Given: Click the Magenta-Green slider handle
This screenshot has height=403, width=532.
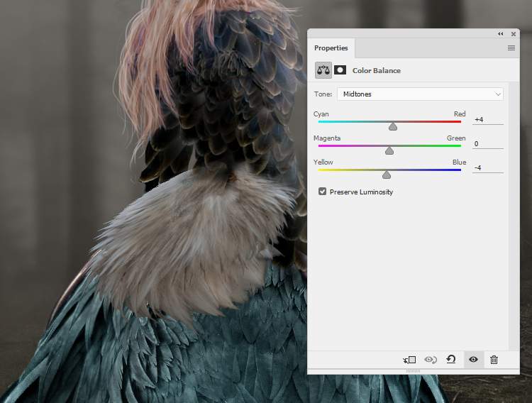Looking at the screenshot, I should tap(389, 150).
